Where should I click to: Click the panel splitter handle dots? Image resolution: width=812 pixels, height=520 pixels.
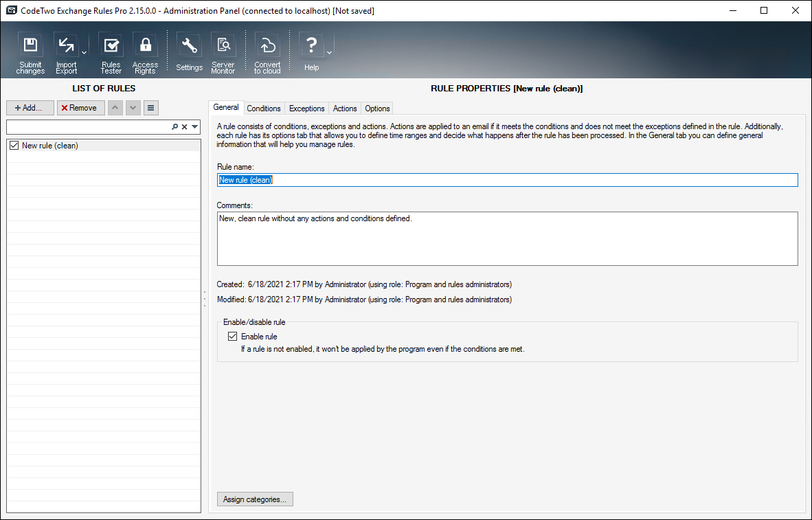(205, 299)
